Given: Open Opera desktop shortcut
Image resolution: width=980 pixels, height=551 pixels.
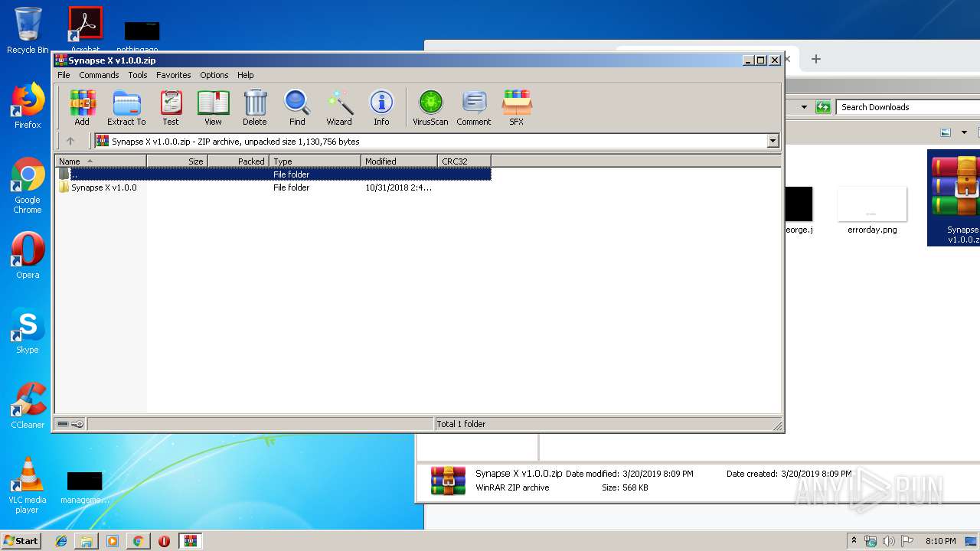Looking at the screenshot, I should click(x=28, y=255).
